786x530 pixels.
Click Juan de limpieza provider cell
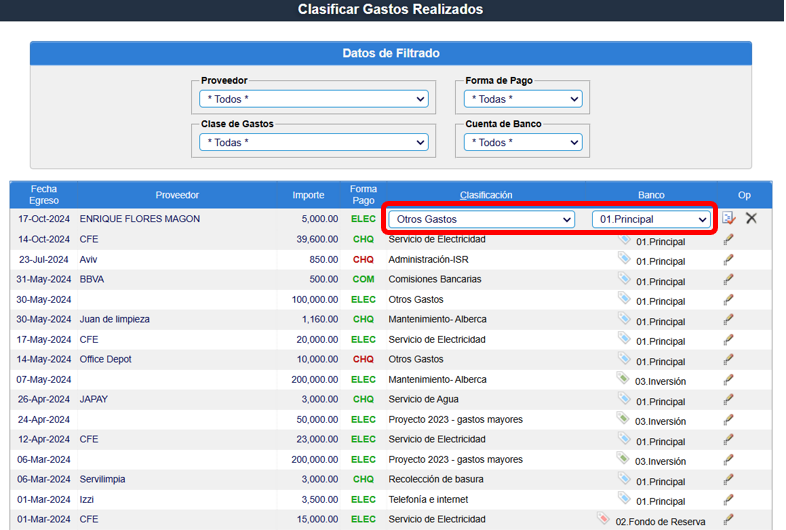pos(114,319)
